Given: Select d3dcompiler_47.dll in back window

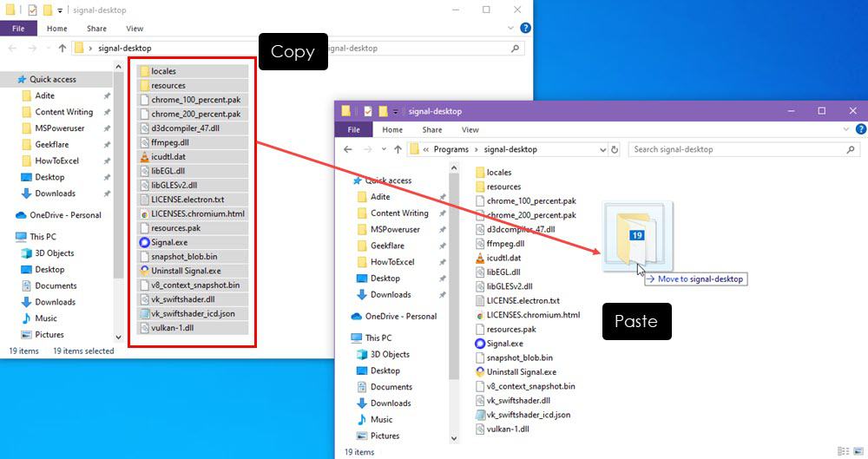Looking at the screenshot, I should (x=180, y=128).
